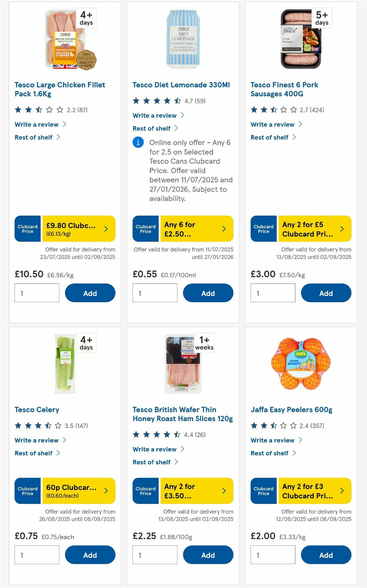Screen dimensions: 367x588
Task: Open the Jaffa Easy Peelers 600g product page
Action: [x=291, y=410]
